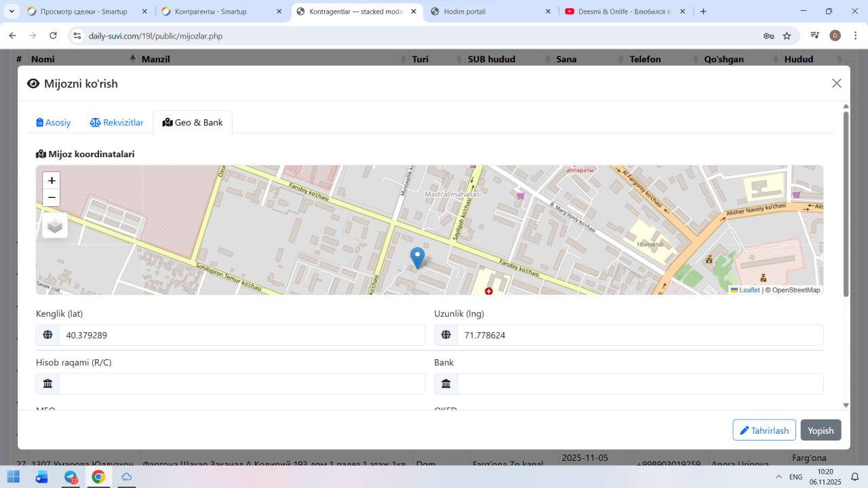
Task: Click the Uzunlik (lng) input field
Action: coord(639,335)
